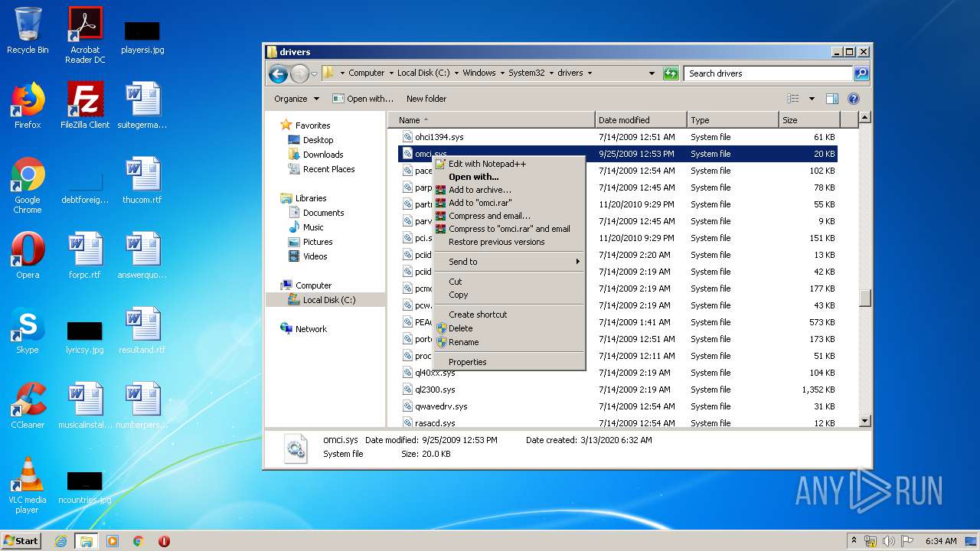Image resolution: width=980 pixels, height=551 pixels.
Task: Sort by Name column header
Action: (491, 120)
